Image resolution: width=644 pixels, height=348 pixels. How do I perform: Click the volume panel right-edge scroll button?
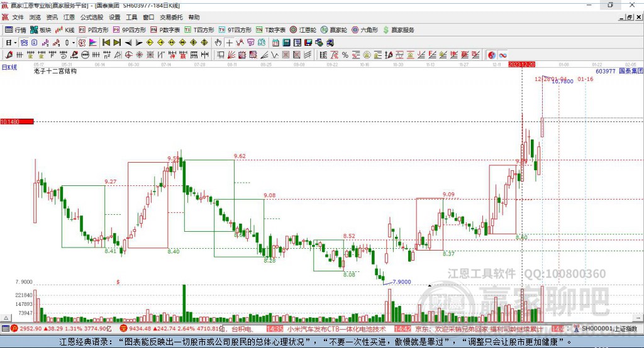click(639, 318)
